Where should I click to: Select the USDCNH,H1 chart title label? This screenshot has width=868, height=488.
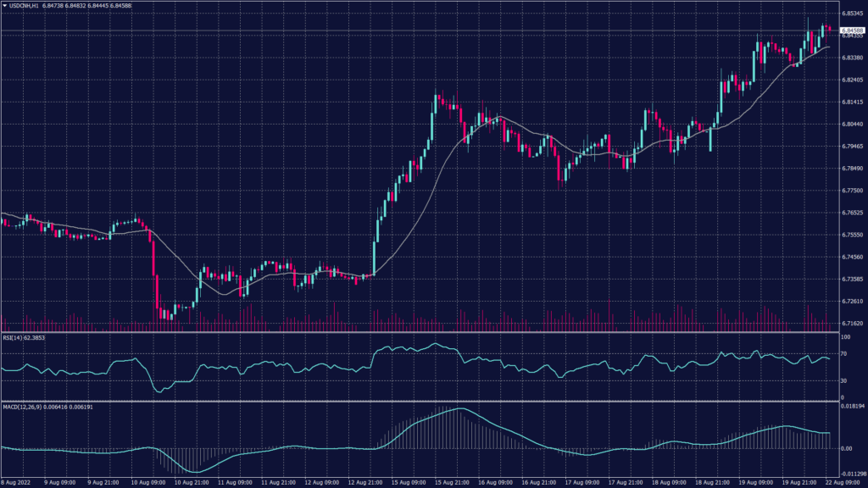(x=24, y=5)
